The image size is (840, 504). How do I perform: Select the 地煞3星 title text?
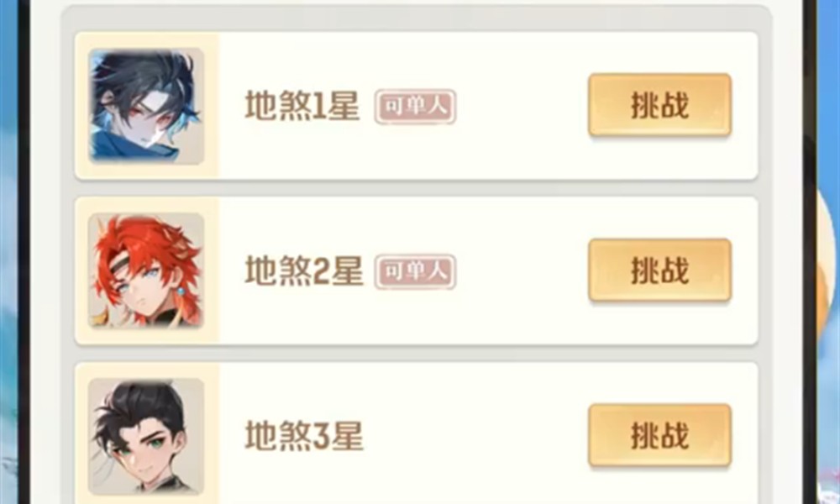[304, 436]
